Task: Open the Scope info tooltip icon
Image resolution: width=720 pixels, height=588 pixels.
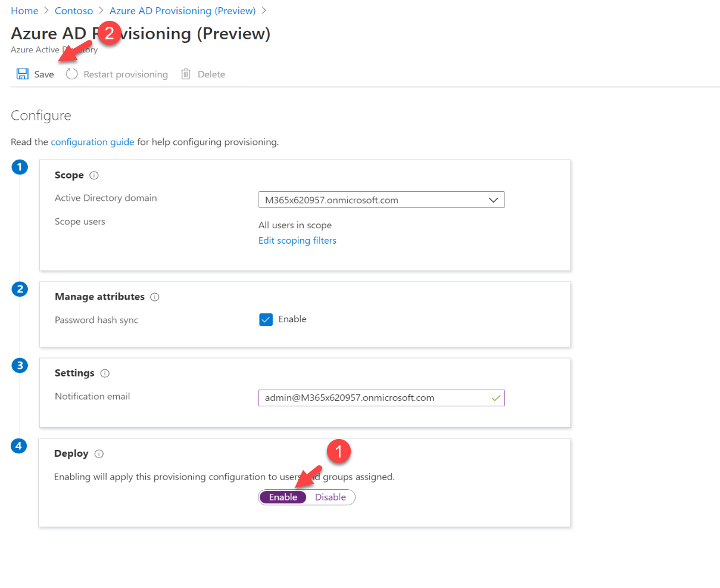Action: [x=94, y=175]
